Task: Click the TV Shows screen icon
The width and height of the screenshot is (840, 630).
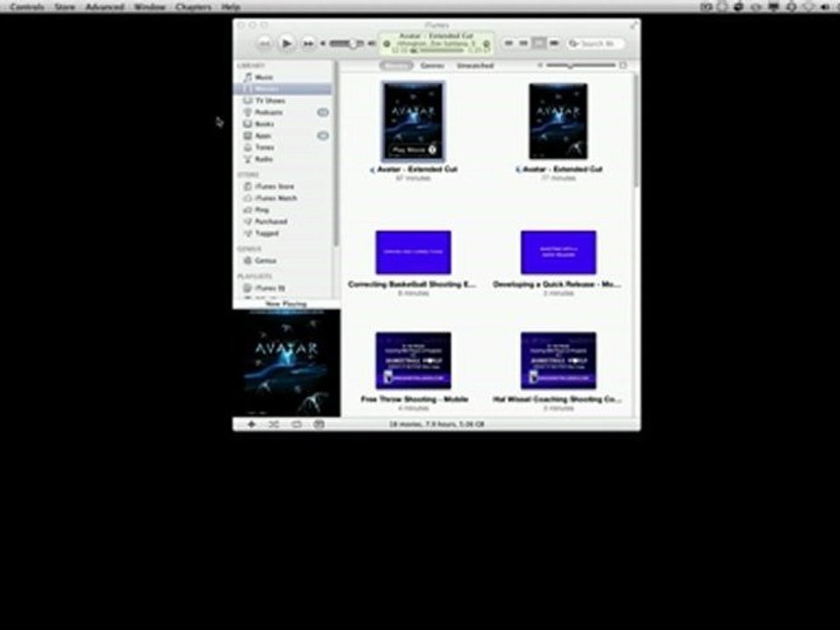Action: click(x=248, y=101)
